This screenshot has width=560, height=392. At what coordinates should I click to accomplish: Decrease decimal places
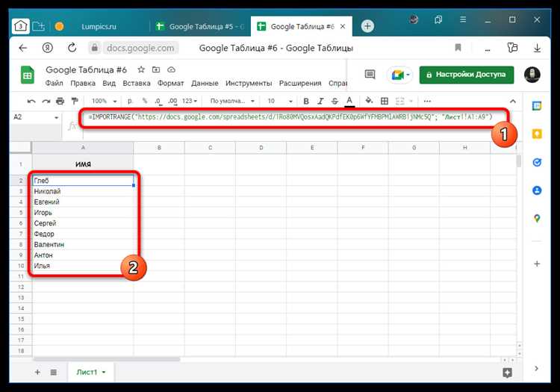[158, 102]
